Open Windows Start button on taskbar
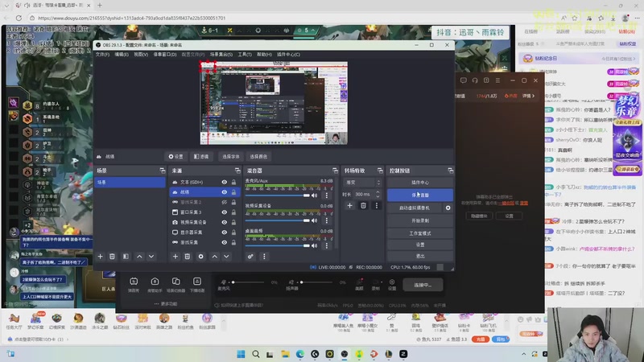 pyautogui.click(x=241, y=354)
